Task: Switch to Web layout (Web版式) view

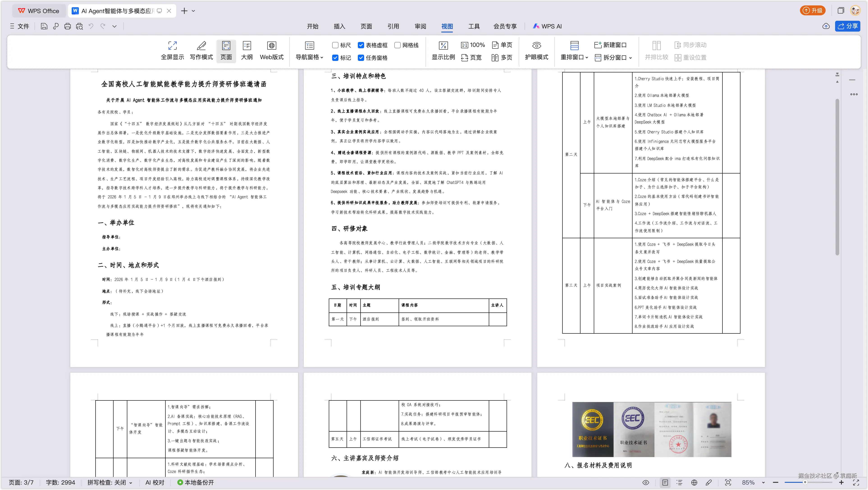Action: click(x=271, y=46)
